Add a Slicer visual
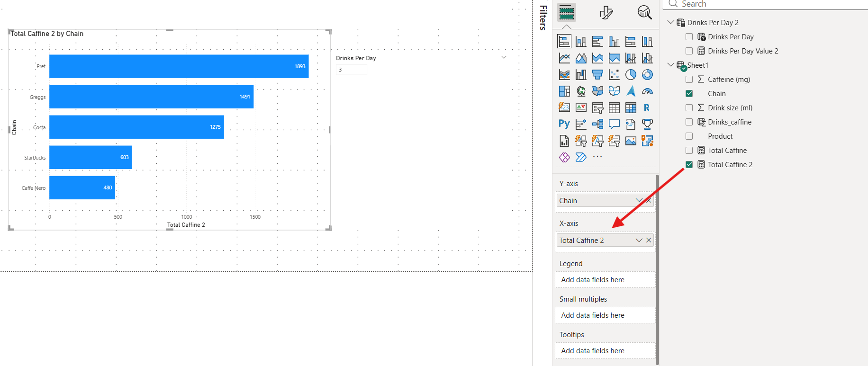The width and height of the screenshot is (868, 366). click(597, 108)
